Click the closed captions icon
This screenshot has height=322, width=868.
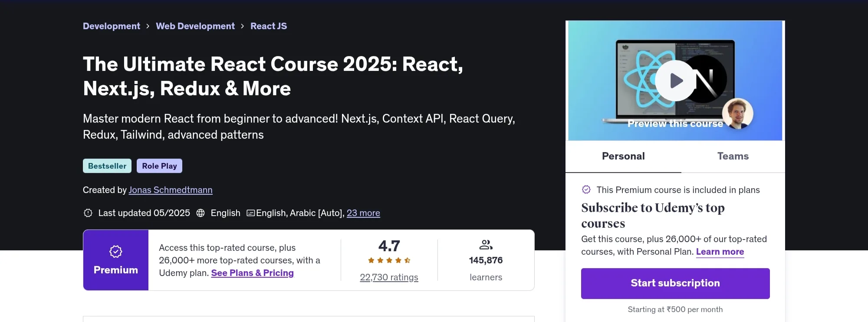point(251,213)
